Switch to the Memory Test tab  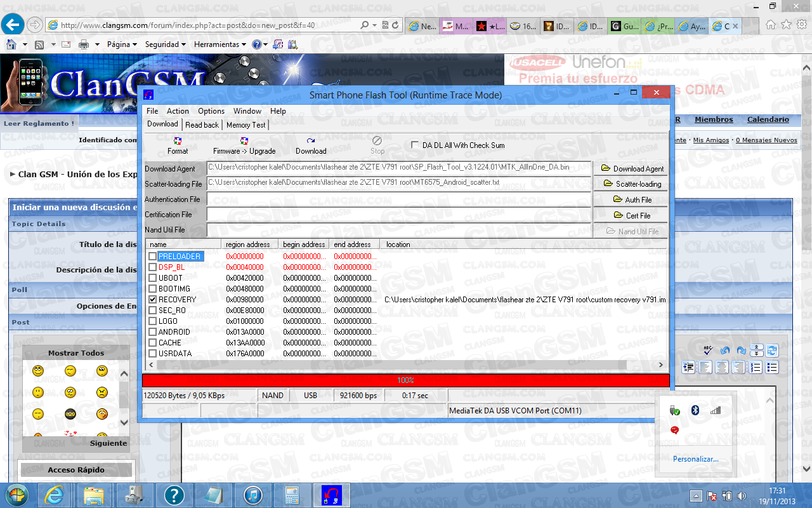(x=246, y=125)
